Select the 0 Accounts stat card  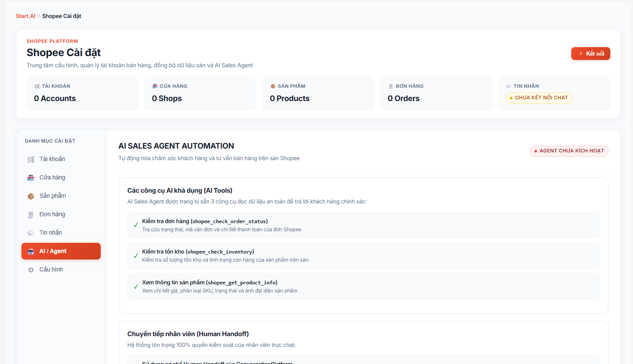(x=82, y=93)
